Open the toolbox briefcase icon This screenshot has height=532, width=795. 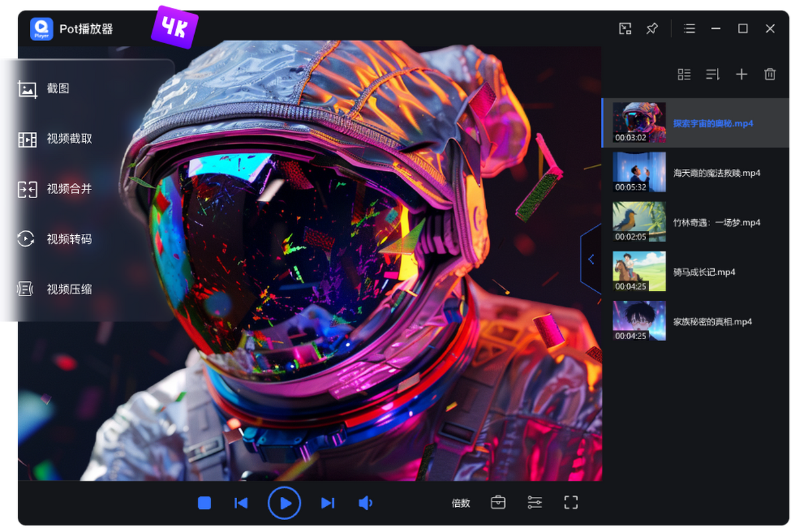coord(498,503)
